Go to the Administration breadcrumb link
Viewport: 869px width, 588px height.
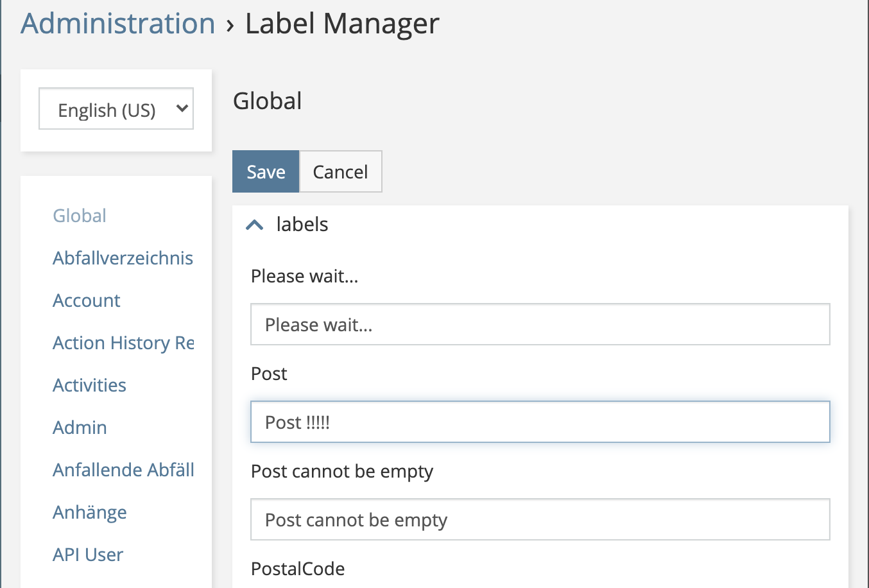118,24
